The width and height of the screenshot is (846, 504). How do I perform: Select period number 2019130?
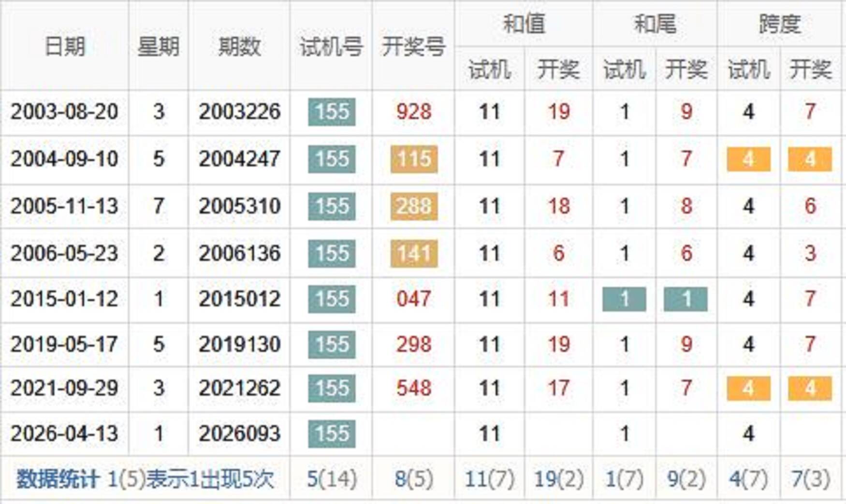pyautogui.click(x=239, y=345)
